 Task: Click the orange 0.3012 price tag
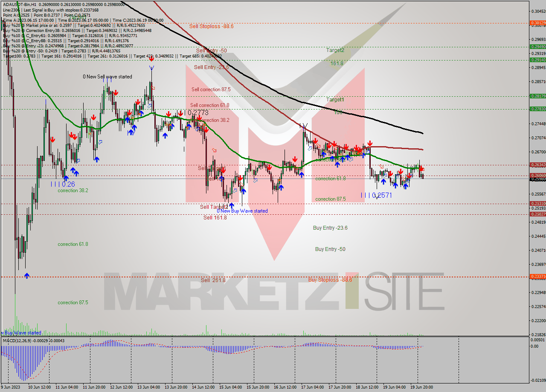pos(537,23)
